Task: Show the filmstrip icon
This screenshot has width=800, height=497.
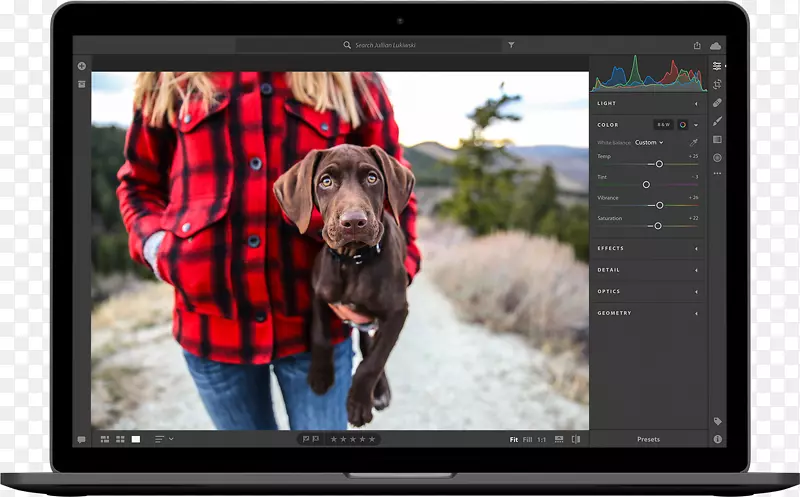Action: (559, 439)
